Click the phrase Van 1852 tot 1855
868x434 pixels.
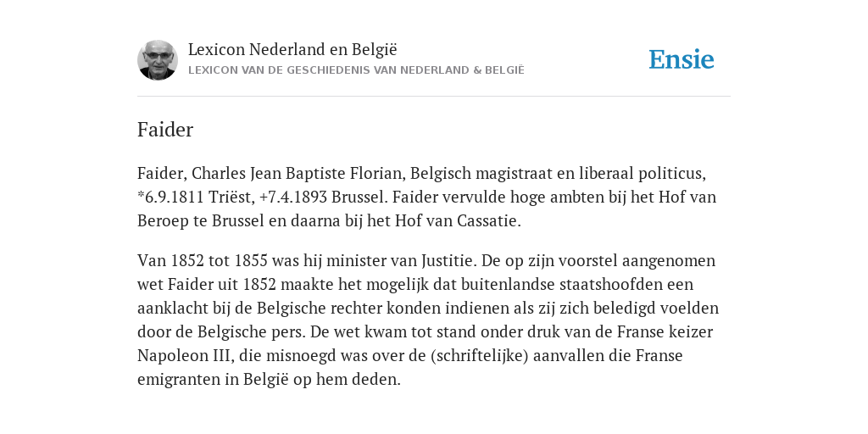[202, 260]
